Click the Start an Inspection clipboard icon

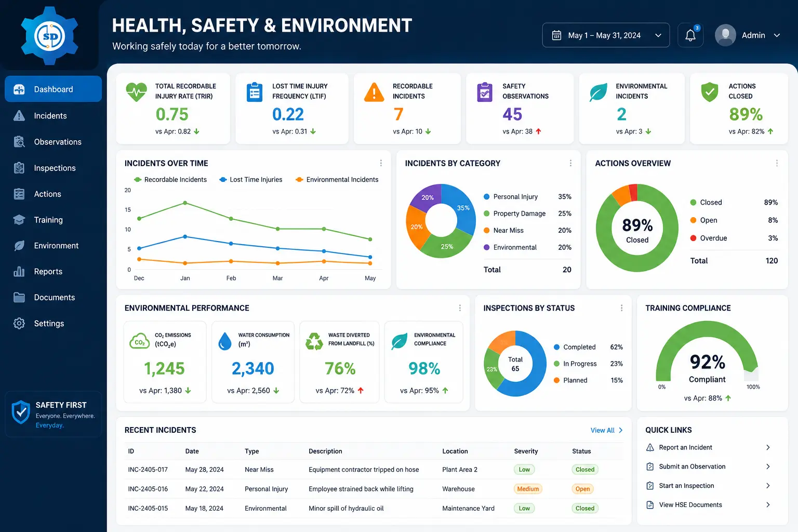(650, 486)
